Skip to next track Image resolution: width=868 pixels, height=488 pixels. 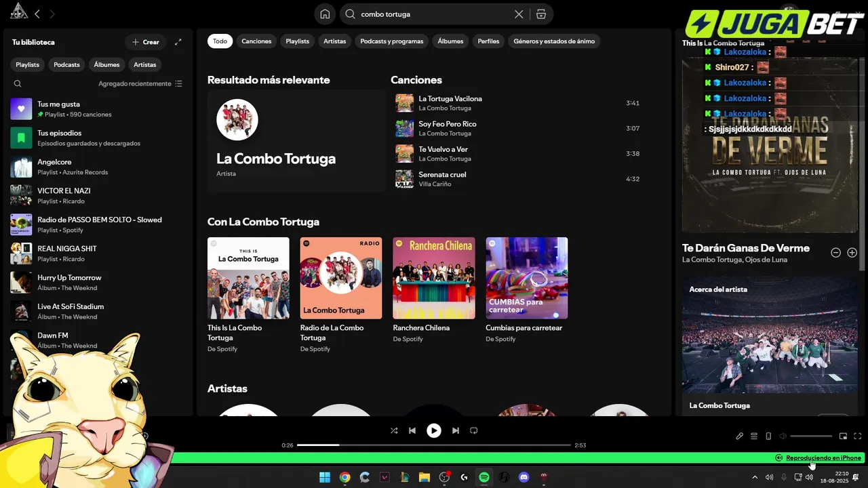click(456, 430)
